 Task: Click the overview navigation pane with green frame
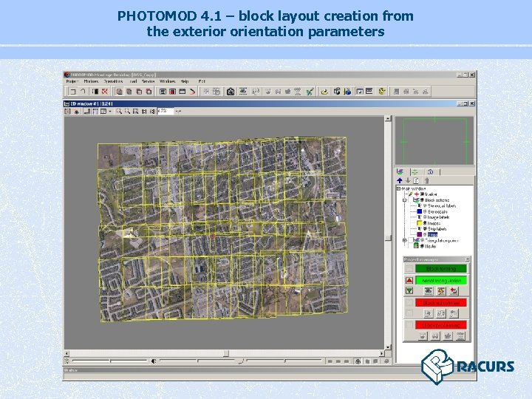(x=434, y=141)
